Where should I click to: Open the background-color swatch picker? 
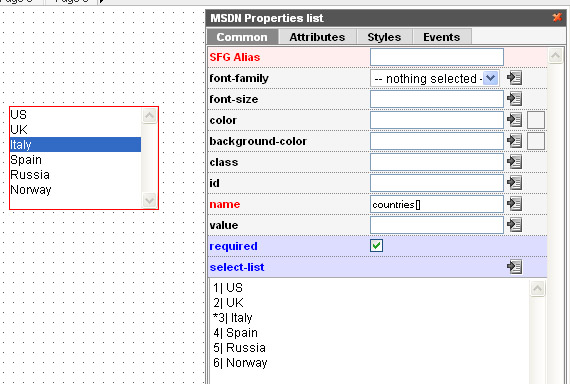[x=536, y=141]
